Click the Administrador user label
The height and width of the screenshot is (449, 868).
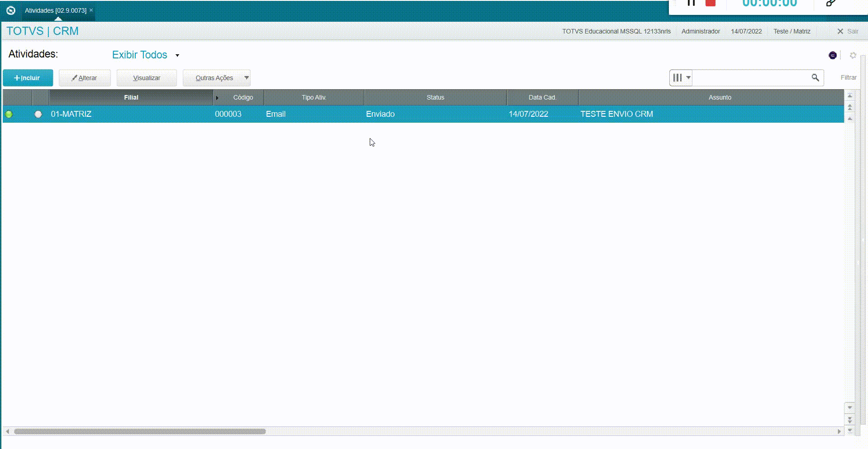pos(701,31)
